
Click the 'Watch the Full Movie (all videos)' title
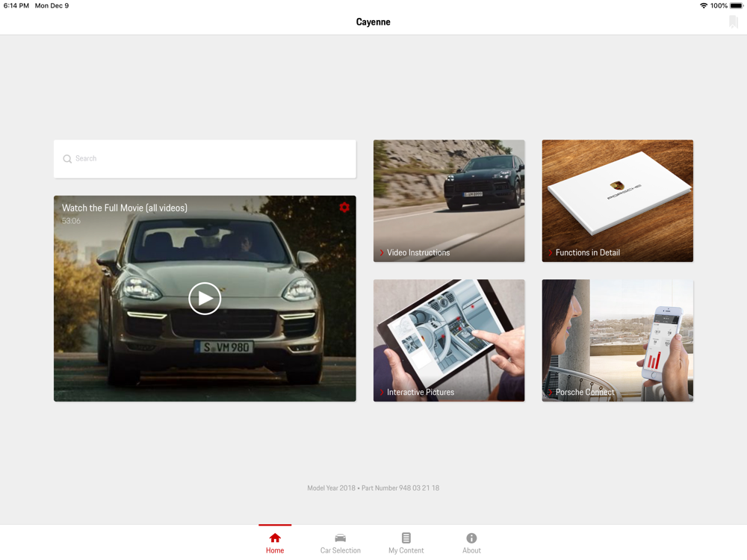click(x=124, y=208)
